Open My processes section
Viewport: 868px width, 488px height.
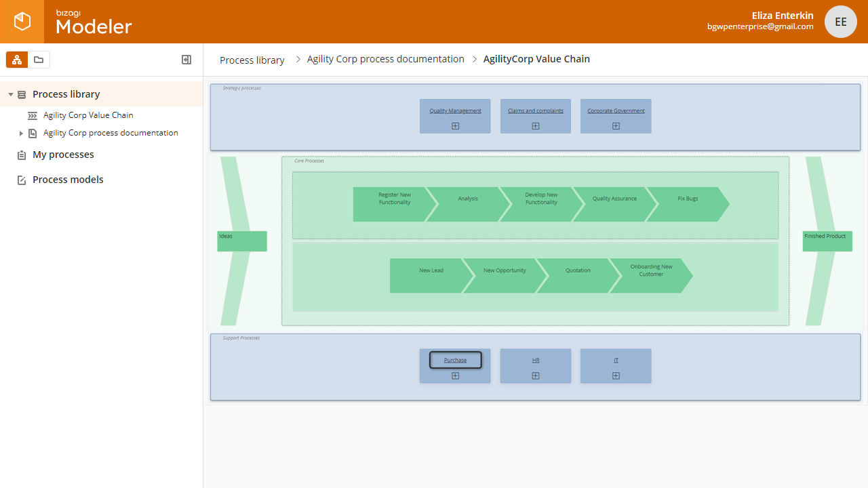(x=63, y=155)
